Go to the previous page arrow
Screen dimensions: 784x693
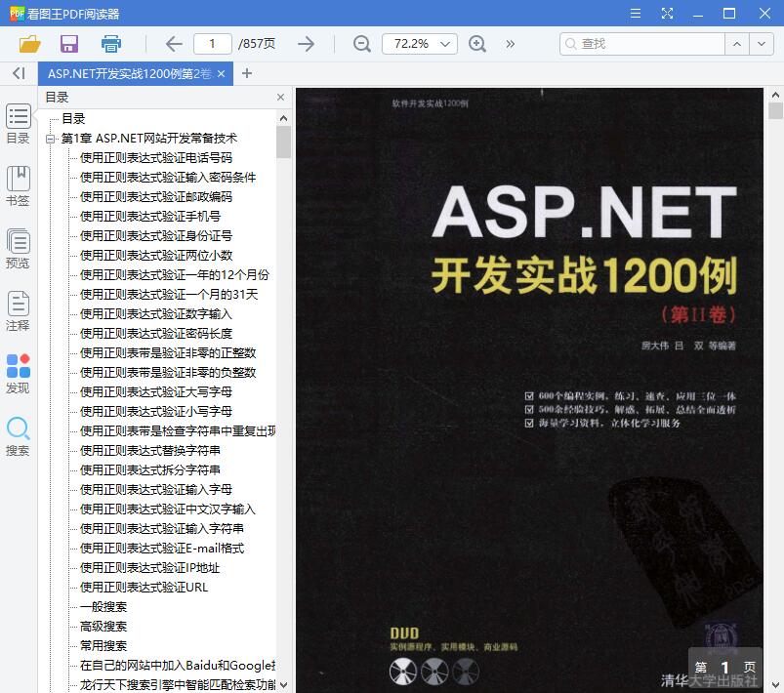pos(174,44)
